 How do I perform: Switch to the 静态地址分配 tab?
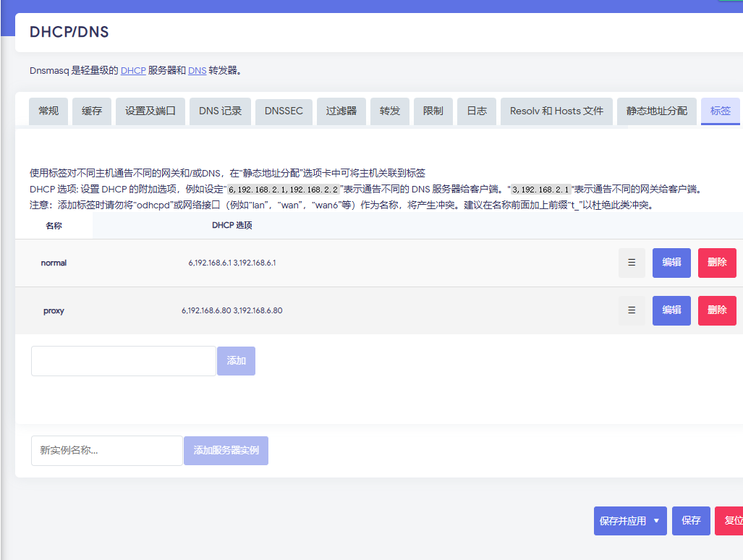tap(657, 111)
